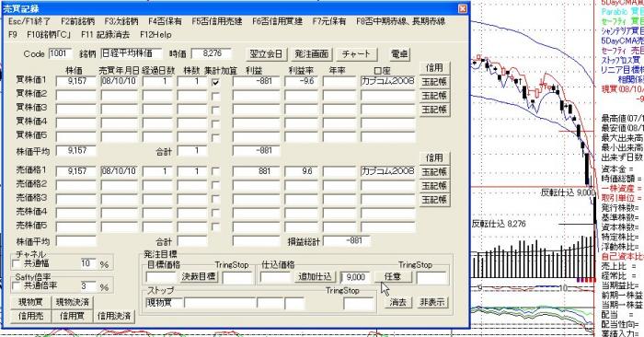Screen dimensions: 644x337
Task: Check 集計加算 box in 売価格1 row
Action: pyautogui.click(x=215, y=171)
